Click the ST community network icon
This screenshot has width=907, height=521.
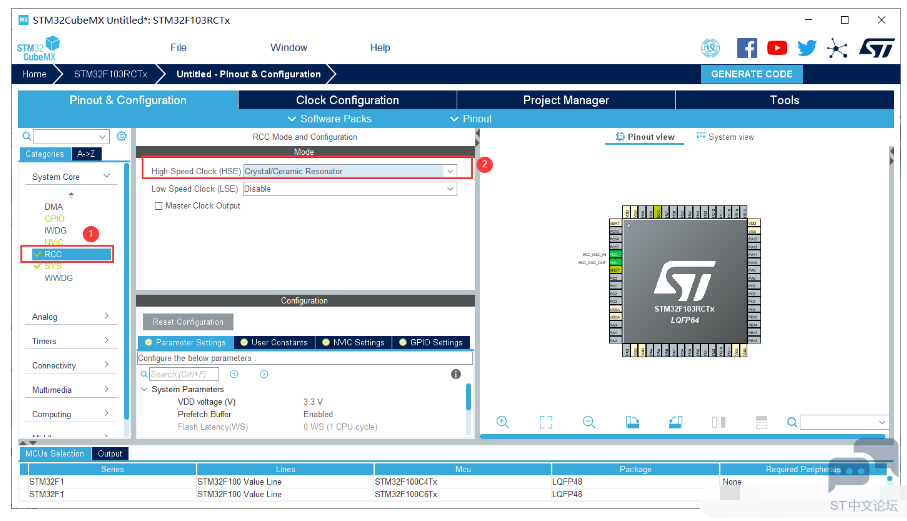tap(836, 48)
